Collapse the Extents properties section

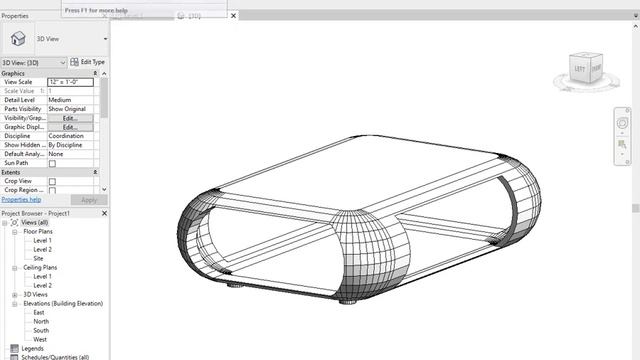click(95, 172)
